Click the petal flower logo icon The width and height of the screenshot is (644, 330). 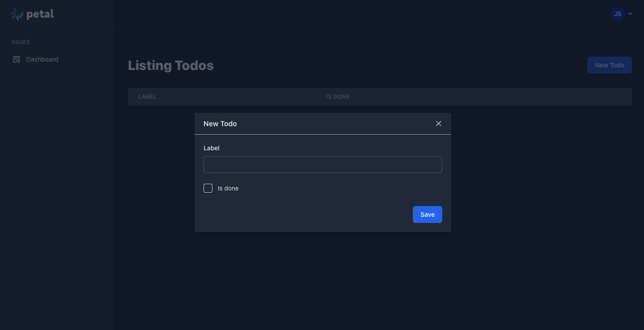pyautogui.click(x=17, y=14)
